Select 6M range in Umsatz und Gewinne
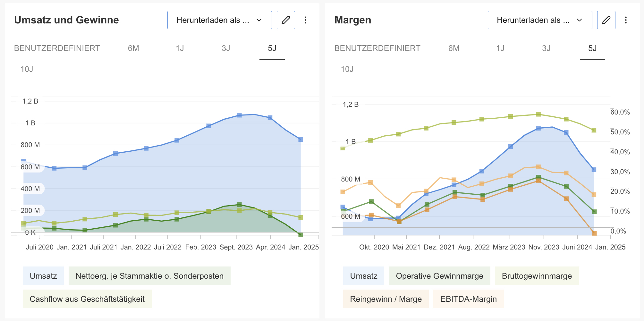 pos(133,48)
